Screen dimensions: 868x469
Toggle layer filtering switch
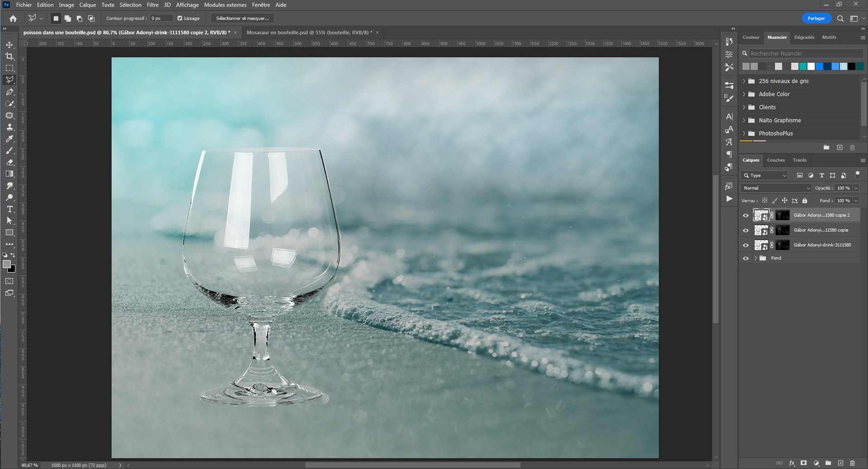pos(857,174)
